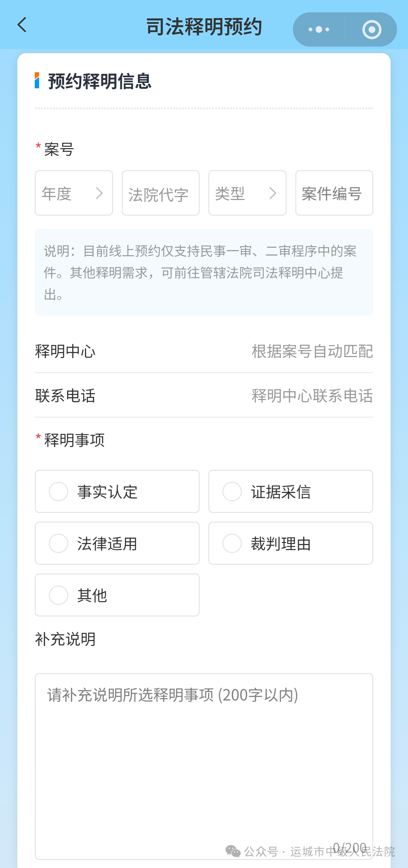Screen dimensions: 408x868
Task: Tap the chevron arrow beside 类型
Action: (273, 193)
